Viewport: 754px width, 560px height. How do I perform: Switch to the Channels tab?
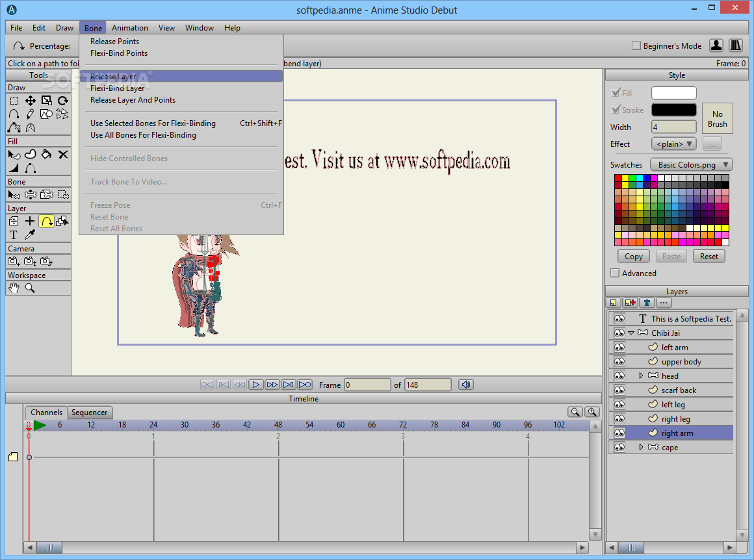pos(46,413)
